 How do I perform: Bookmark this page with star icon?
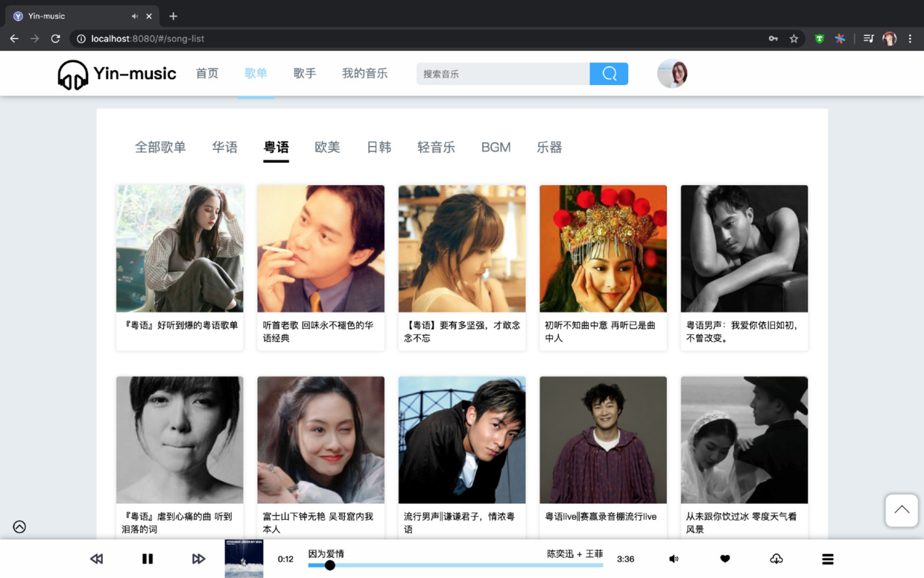pyautogui.click(x=794, y=39)
